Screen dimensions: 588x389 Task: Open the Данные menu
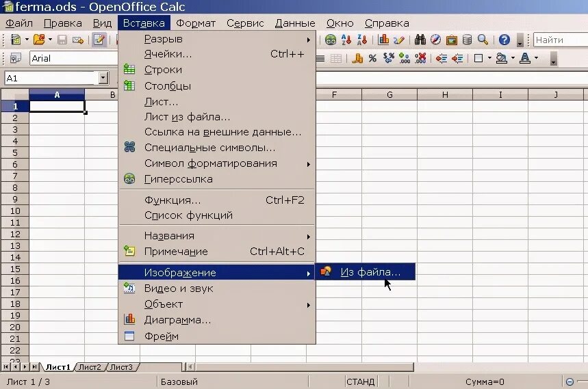[295, 23]
